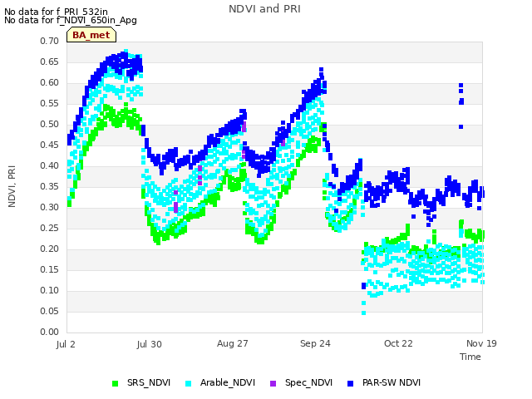
Task: Click the cyan Arable_NDVI legend swatch
Action: 188,383
